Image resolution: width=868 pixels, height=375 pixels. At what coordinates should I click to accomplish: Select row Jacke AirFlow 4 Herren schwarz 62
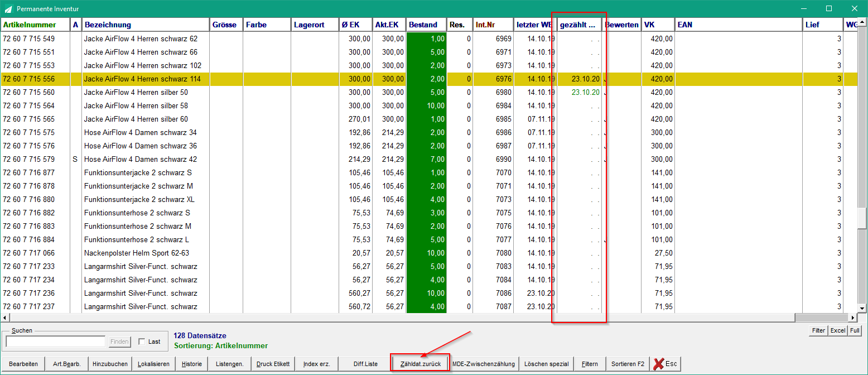point(429,39)
